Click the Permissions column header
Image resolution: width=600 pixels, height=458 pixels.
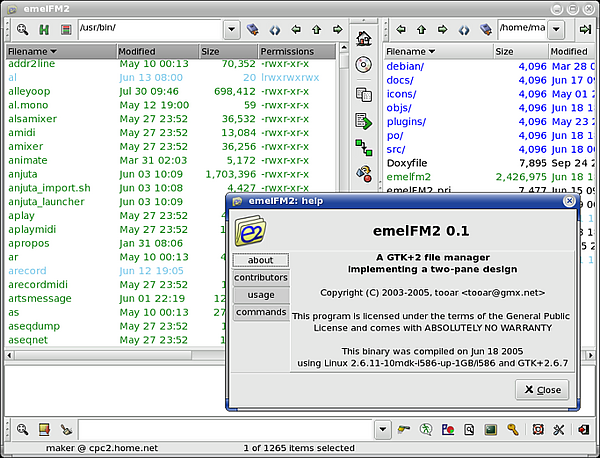[x=287, y=51]
